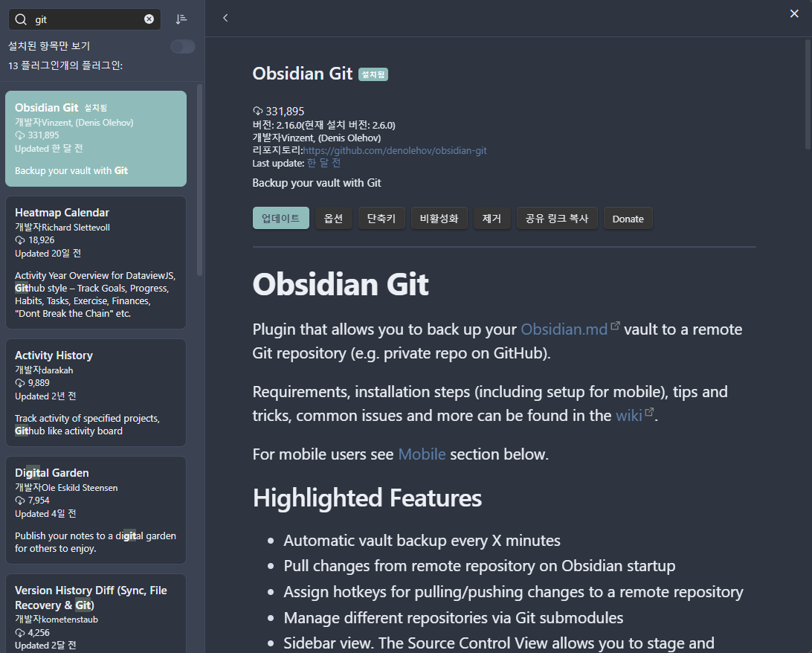812x653 pixels.
Task: Open the 단축키 hotkeys button
Action: [x=381, y=219]
